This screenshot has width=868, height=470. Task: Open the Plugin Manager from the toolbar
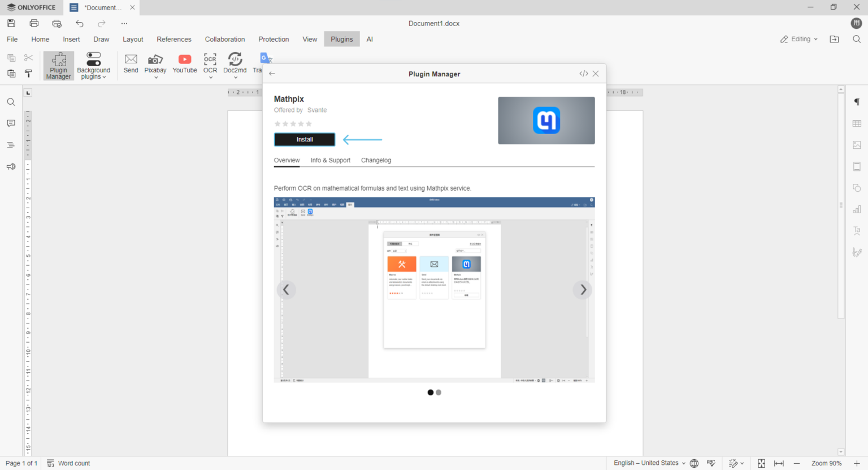58,65
